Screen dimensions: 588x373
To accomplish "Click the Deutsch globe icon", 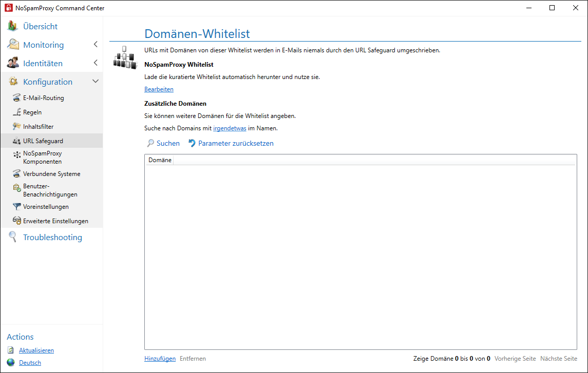I will (x=11, y=362).
